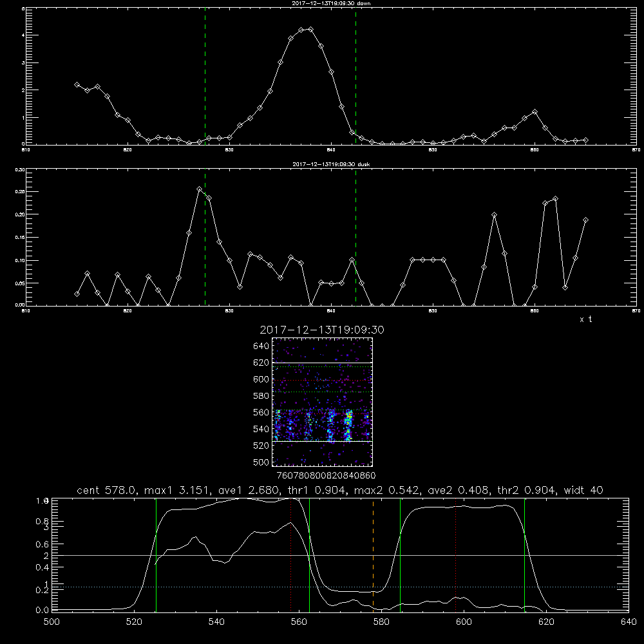Image resolution: width=644 pixels, height=644 pixels.
Task: Click the heatmap spectrogram image
Action: pos(322,402)
